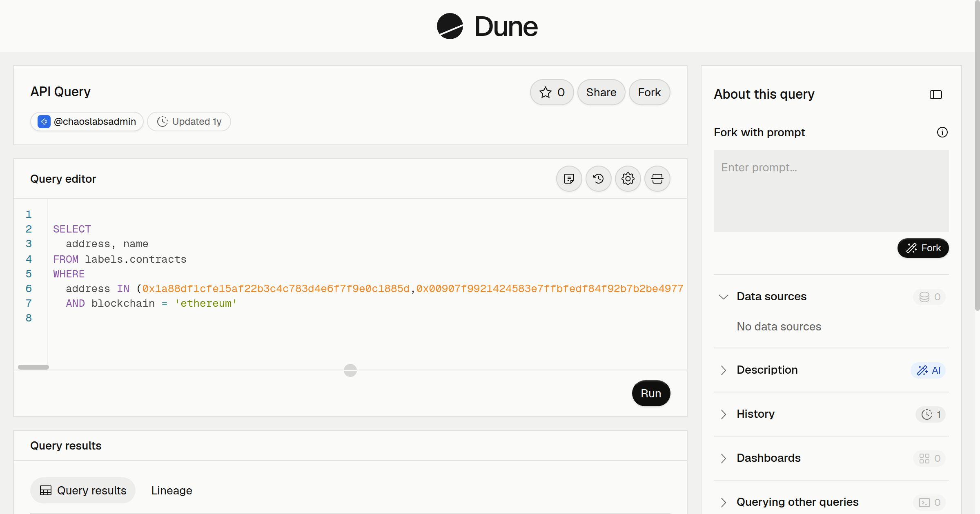
Task: Star the API Query
Action: (x=552, y=92)
